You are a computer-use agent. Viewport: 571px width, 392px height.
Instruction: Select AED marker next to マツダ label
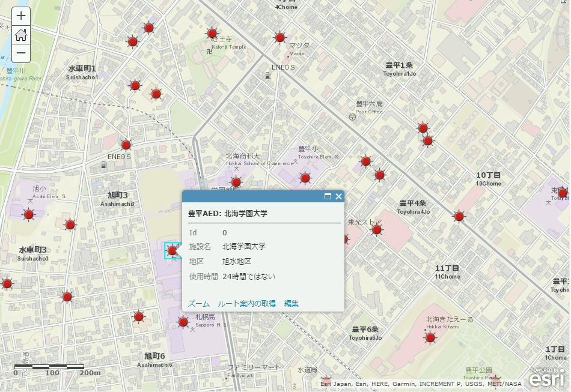tap(279, 38)
